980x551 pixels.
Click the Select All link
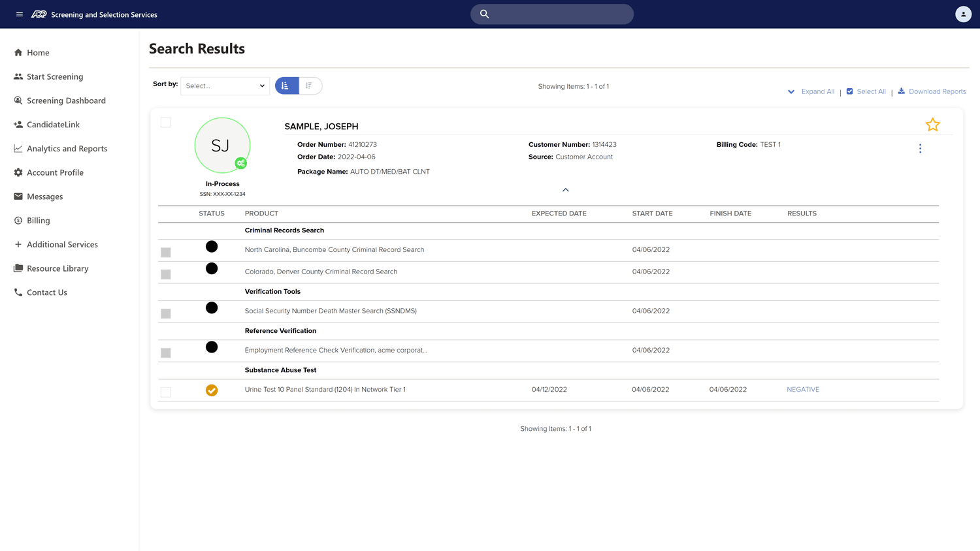click(x=871, y=91)
